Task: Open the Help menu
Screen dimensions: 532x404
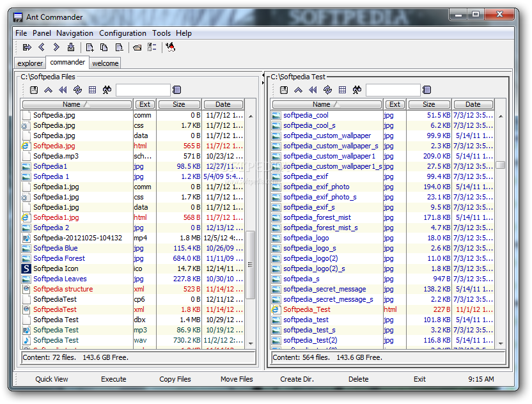Action: tap(184, 33)
